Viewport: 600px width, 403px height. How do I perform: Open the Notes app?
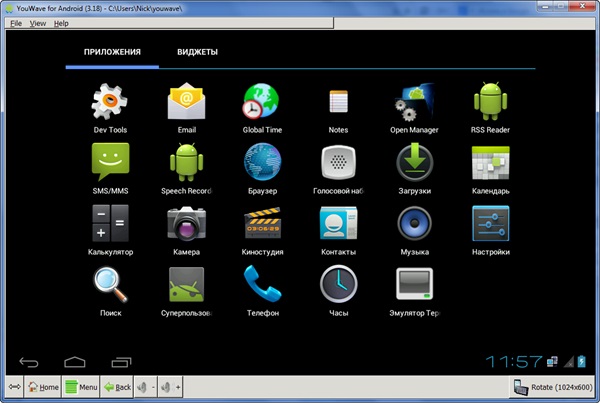(338, 102)
